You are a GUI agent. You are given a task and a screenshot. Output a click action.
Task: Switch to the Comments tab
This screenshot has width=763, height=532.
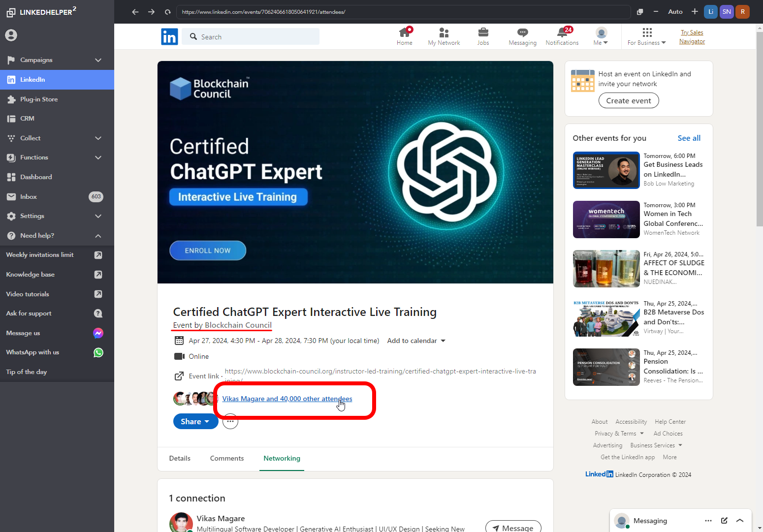[227, 458]
